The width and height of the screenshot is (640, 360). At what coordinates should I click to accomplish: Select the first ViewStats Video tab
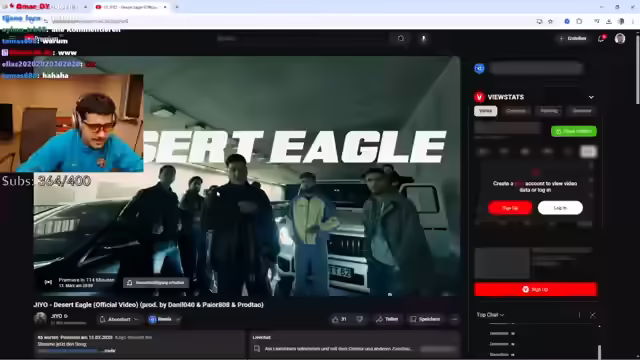tap(485, 111)
